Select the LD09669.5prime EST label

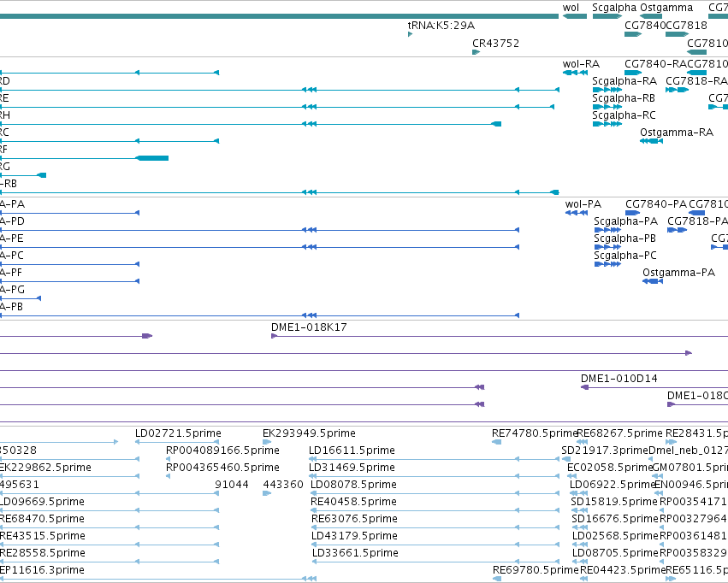click(x=42, y=503)
